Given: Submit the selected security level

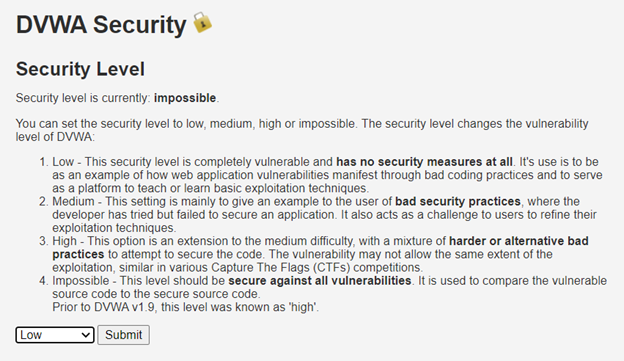Looking at the screenshot, I should 123,335.
